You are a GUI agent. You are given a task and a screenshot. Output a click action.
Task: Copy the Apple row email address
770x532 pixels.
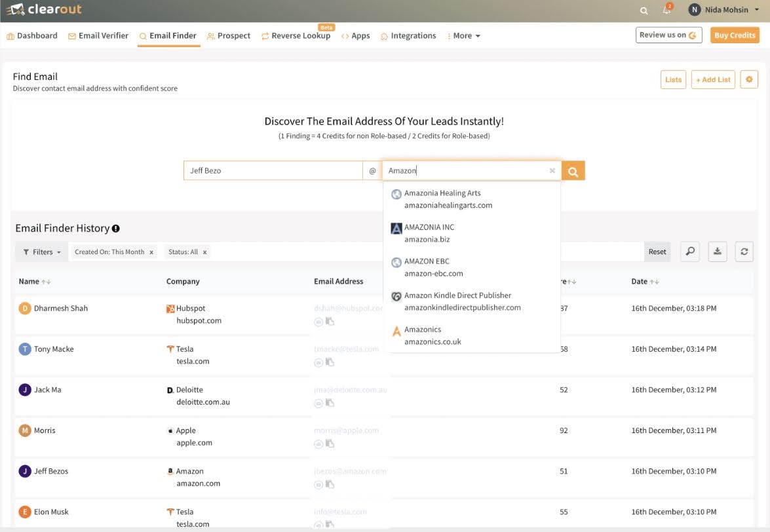click(330, 444)
